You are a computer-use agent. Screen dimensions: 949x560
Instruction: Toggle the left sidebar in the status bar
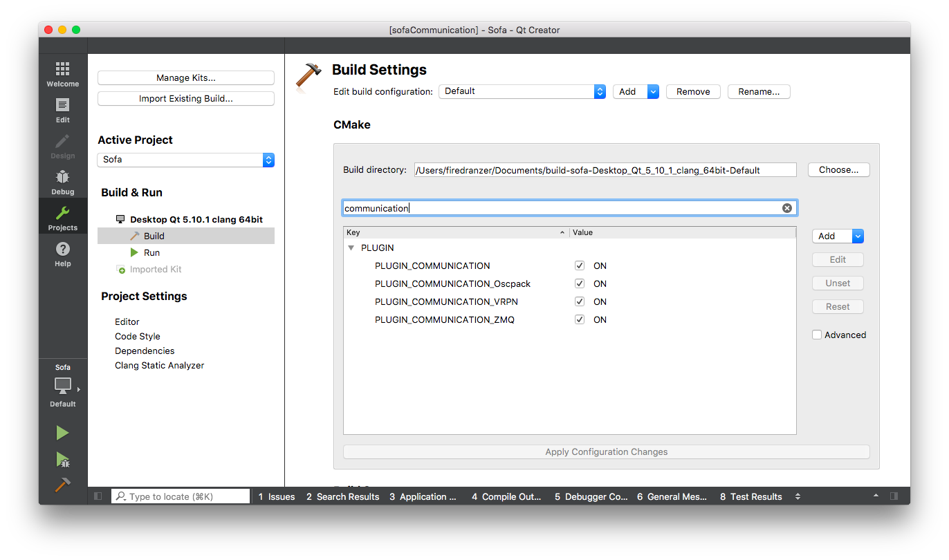[x=98, y=496]
